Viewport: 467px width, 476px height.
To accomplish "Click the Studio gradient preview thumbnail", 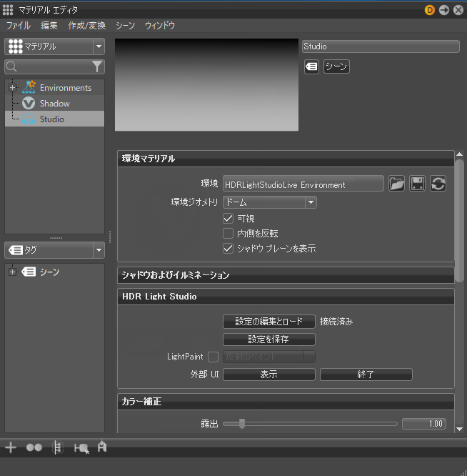I will (x=206, y=85).
